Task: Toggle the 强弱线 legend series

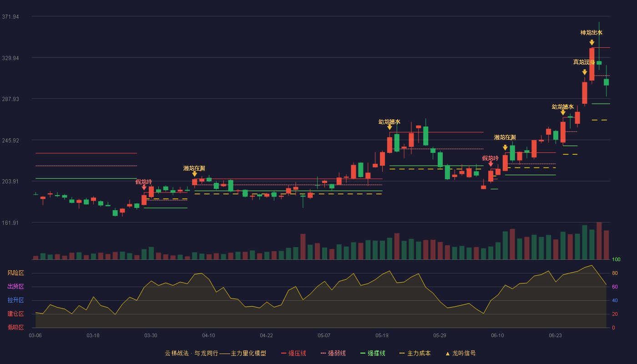Action: (x=333, y=353)
